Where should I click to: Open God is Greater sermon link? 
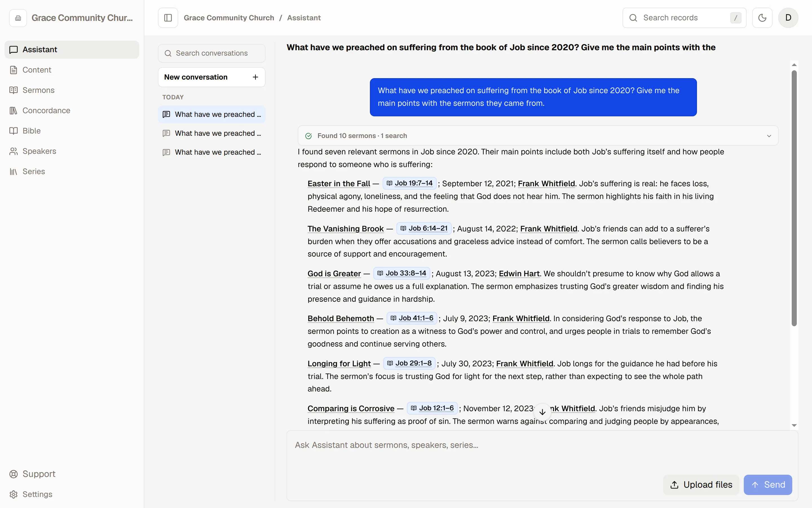coord(334,274)
